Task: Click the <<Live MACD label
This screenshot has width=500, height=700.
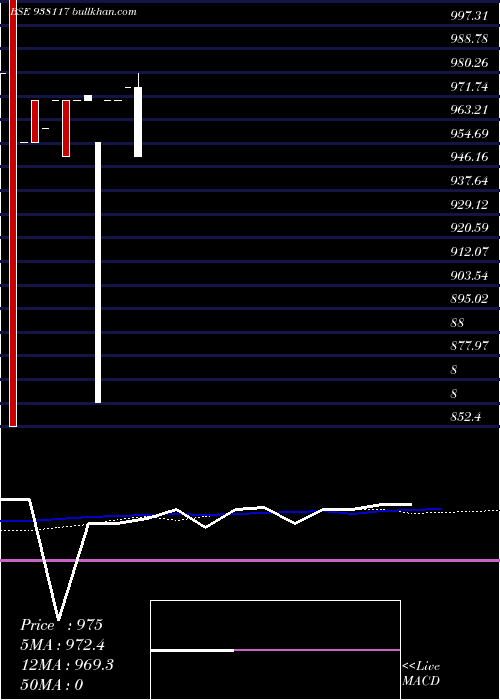Action: click(421, 674)
